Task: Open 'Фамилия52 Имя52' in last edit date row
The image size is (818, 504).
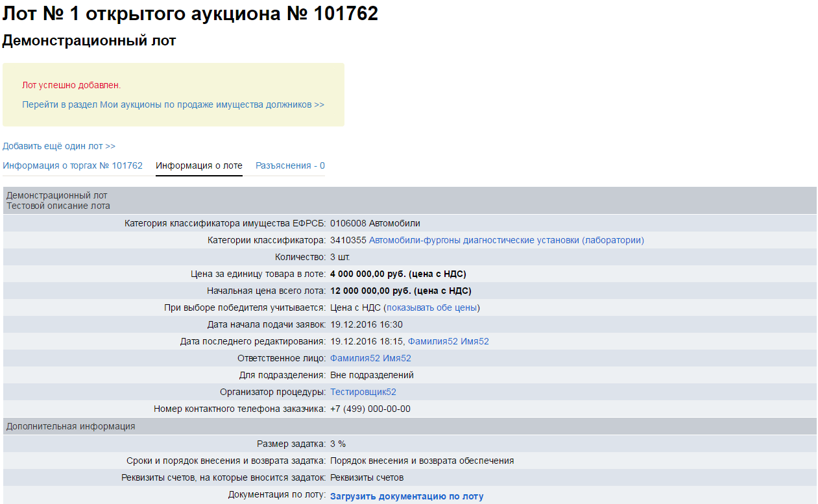Action: (x=448, y=341)
